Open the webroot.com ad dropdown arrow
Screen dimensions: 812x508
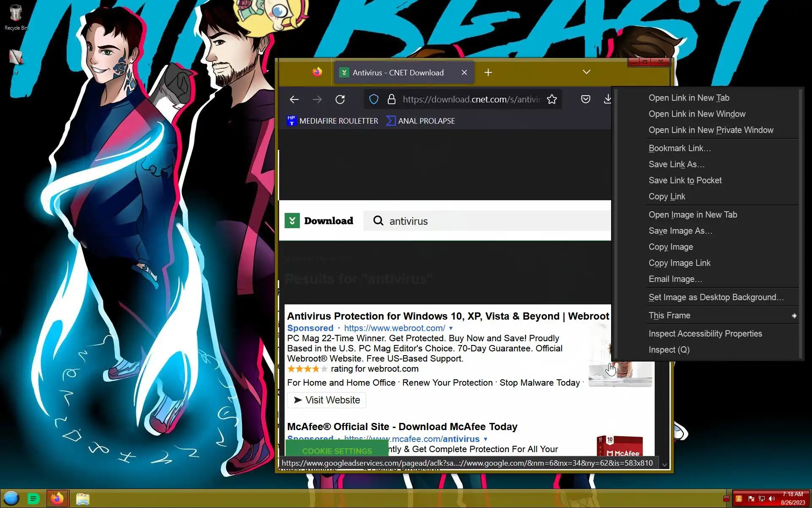click(451, 329)
